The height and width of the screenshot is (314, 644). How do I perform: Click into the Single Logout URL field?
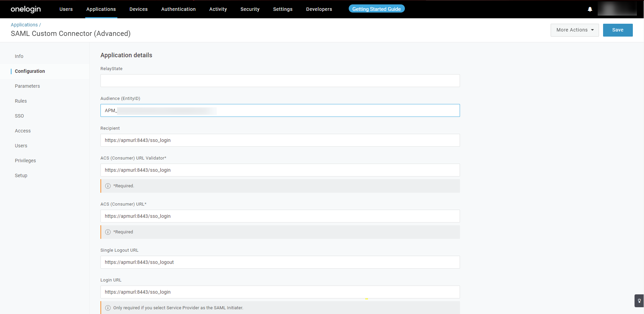click(280, 262)
